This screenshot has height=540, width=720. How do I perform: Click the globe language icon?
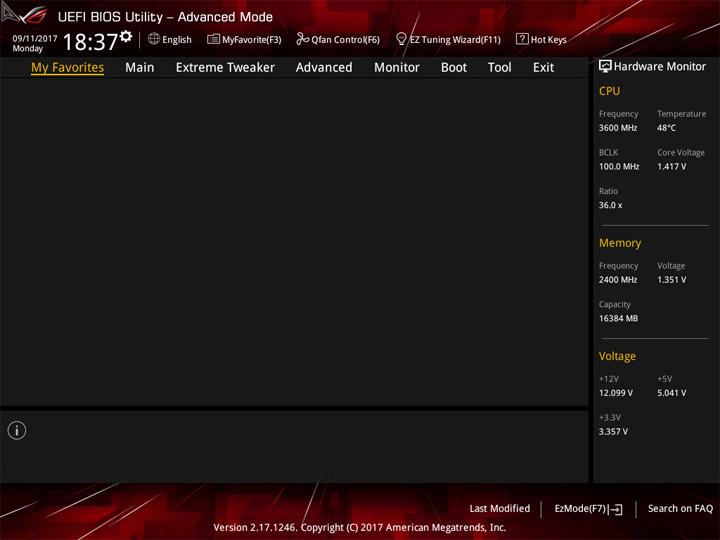click(x=154, y=39)
